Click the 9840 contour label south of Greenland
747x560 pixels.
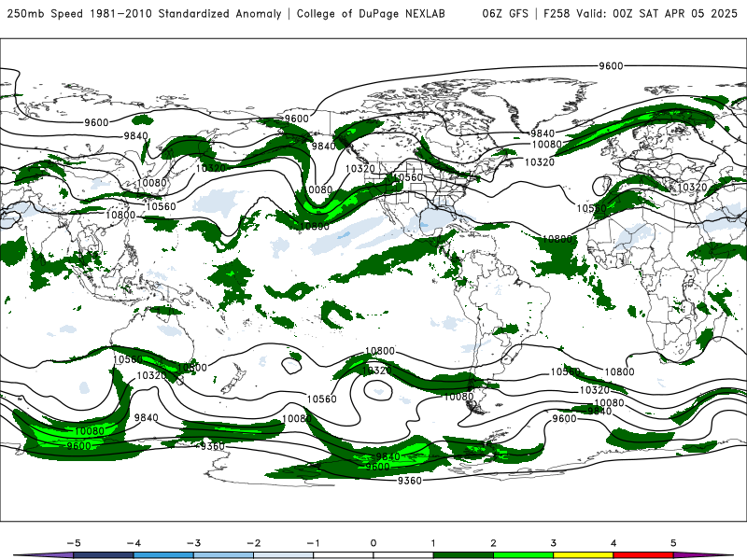click(x=543, y=133)
